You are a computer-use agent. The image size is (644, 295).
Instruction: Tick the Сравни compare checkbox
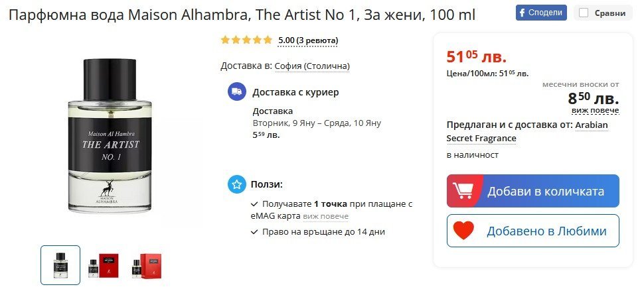[x=584, y=13]
